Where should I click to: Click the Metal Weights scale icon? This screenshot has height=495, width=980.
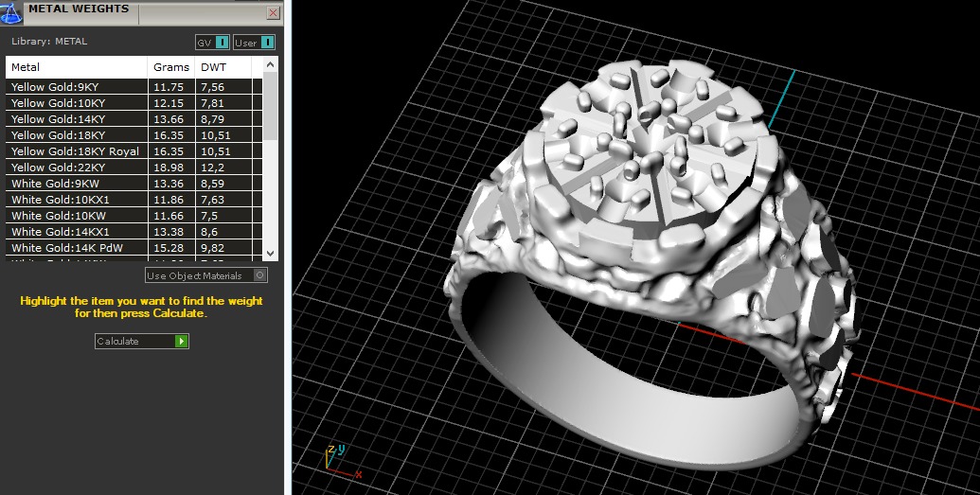(11, 12)
